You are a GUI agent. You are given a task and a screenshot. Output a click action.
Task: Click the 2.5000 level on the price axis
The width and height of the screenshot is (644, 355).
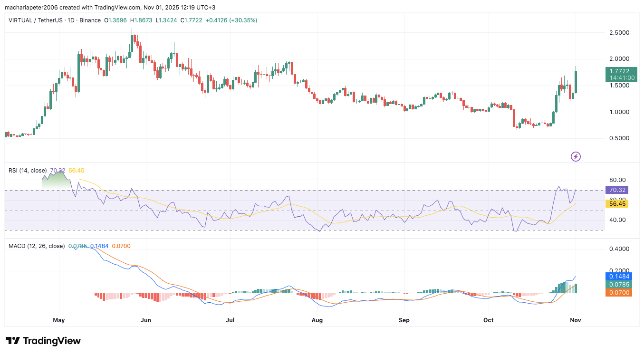tap(619, 33)
